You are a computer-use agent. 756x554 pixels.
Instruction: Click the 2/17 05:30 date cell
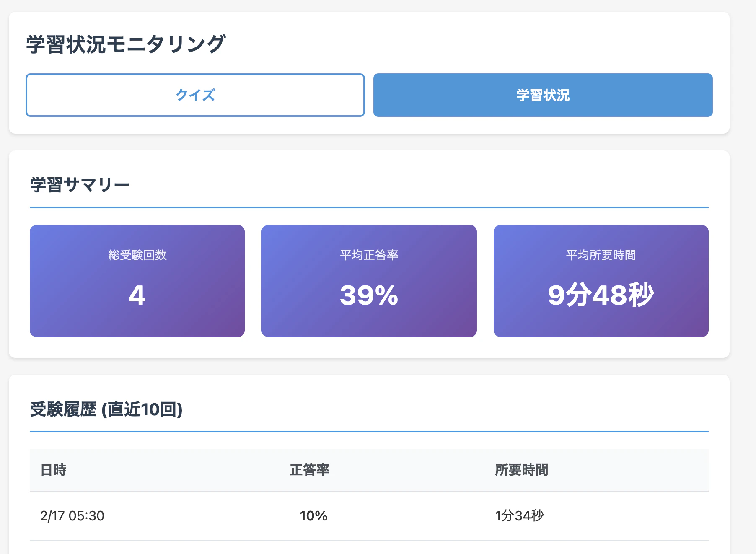click(x=72, y=515)
